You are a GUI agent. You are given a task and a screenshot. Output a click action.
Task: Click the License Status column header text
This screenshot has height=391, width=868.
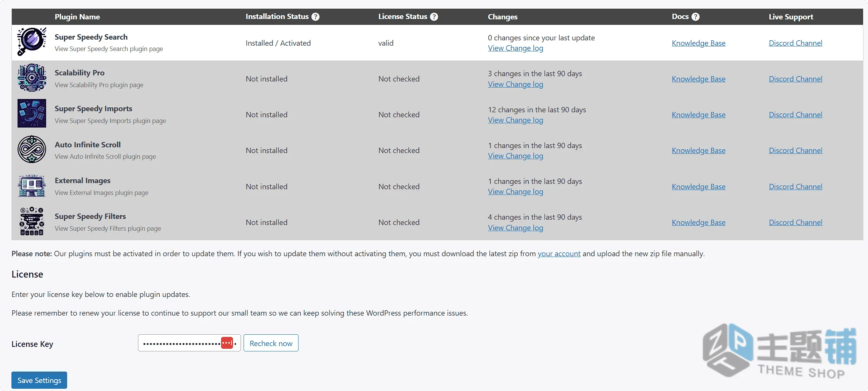[403, 17]
